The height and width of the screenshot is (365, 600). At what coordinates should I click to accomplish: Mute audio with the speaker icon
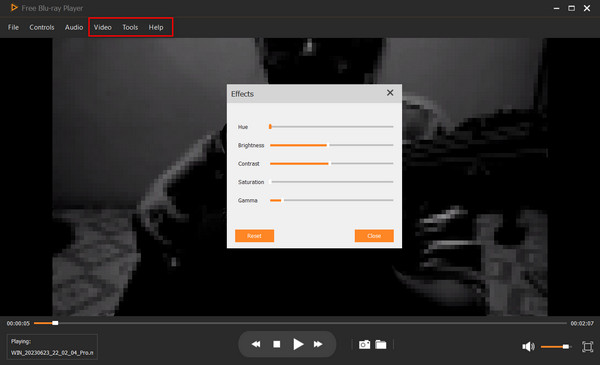528,347
